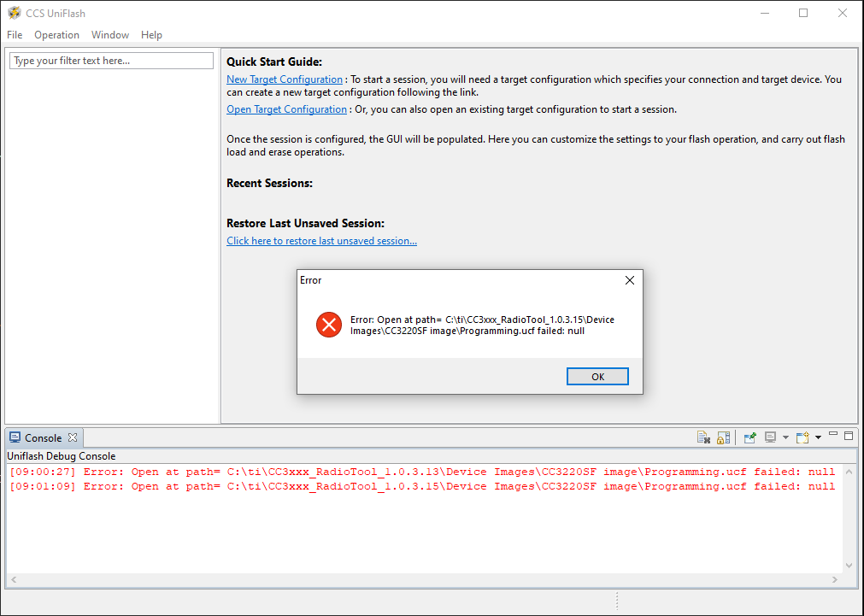Click the 09:01:09 console error line

tap(422, 486)
